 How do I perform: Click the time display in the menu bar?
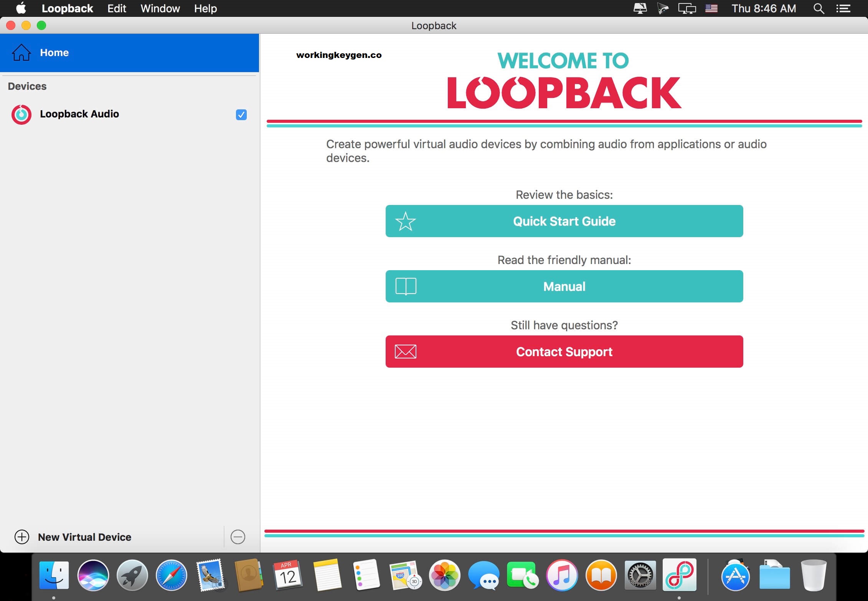point(763,8)
